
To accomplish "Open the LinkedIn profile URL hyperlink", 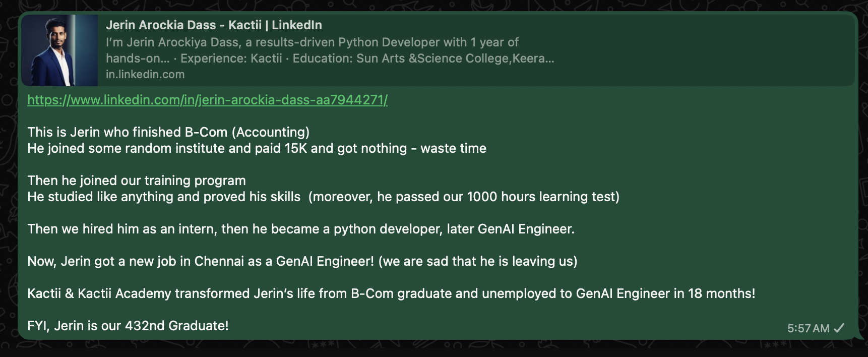I will click(207, 100).
